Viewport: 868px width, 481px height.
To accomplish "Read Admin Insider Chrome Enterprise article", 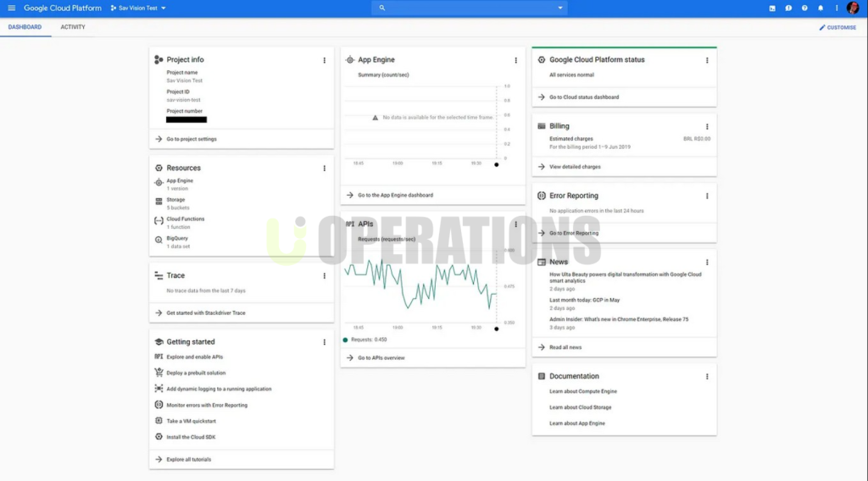I will 618,319.
